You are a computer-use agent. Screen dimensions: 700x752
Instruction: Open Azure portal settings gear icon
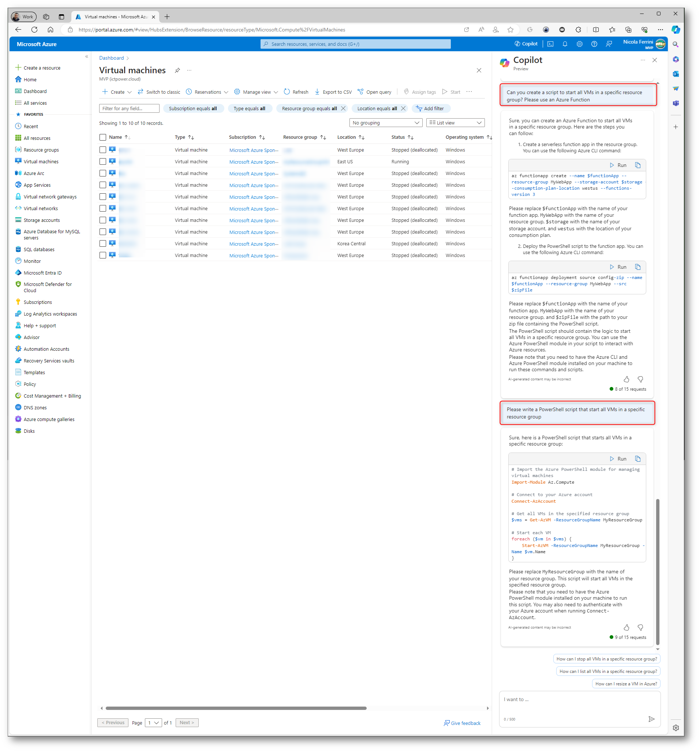pyautogui.click(x=579, y=44)
